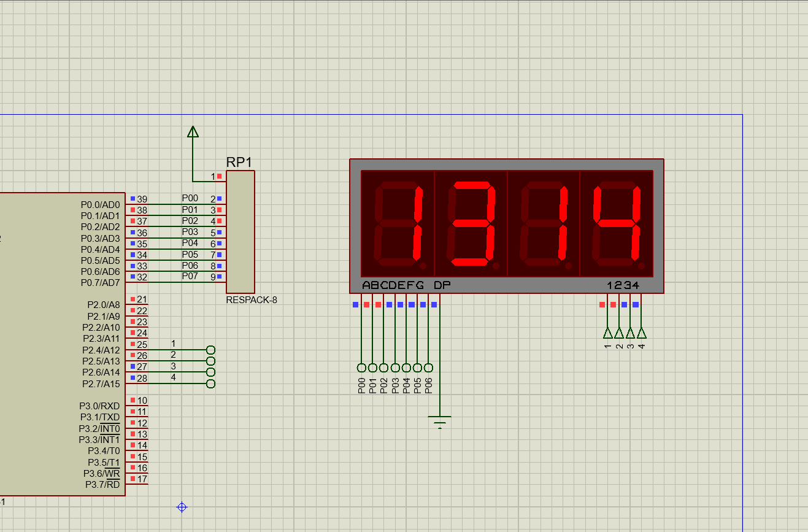The image size is (808, 532).
Task: Click the second display digit showing 3
Action: point(471,223)
